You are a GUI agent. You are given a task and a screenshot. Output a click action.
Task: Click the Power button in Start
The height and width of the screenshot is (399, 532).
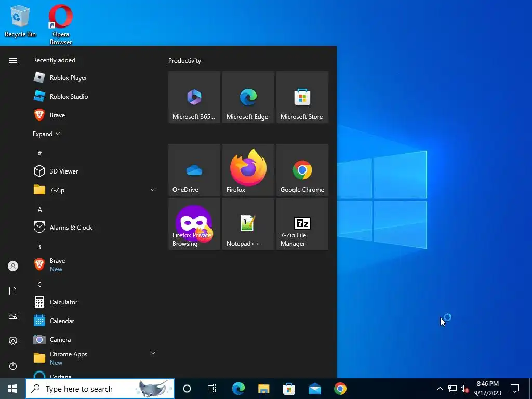(x=13, y=366)
